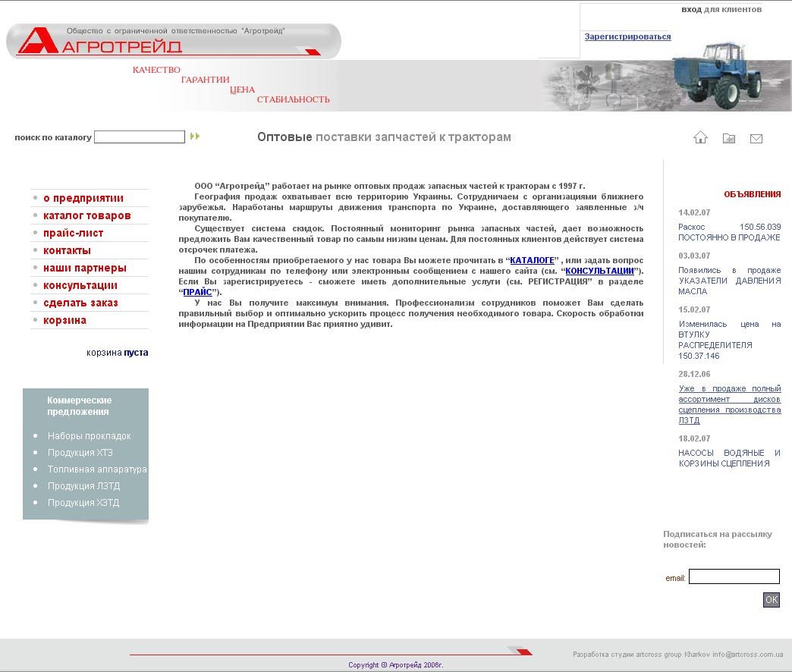
Task: Click the home page house icon
Action: (x=700, y=137)
